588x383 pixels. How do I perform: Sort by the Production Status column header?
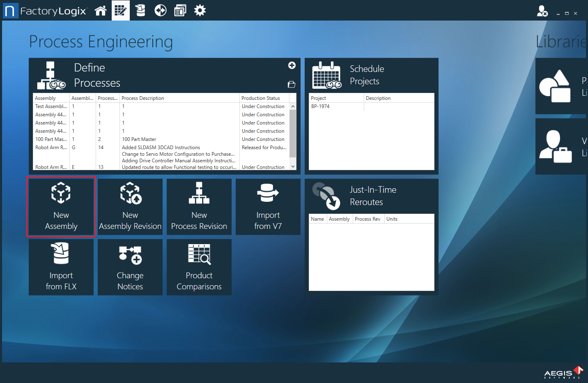(261, 98)
